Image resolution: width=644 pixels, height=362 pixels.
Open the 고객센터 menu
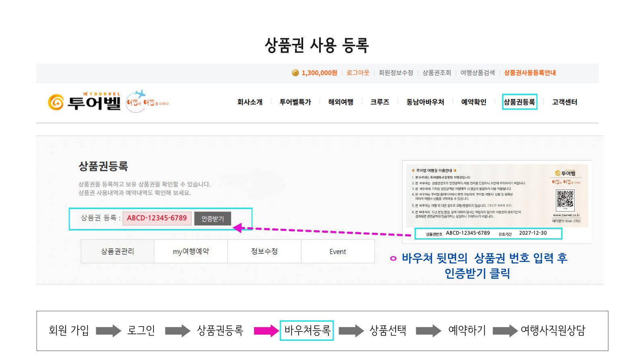[x=565, y=102]
